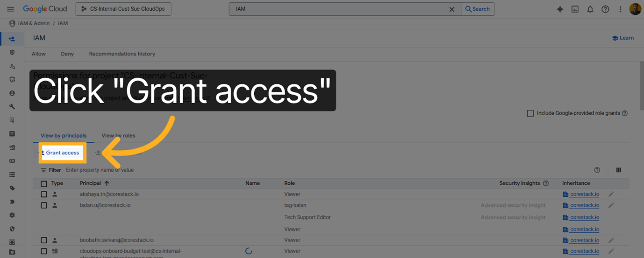Click the Google Cloud logo
This screenshot has height=258, width=644.
45,9
